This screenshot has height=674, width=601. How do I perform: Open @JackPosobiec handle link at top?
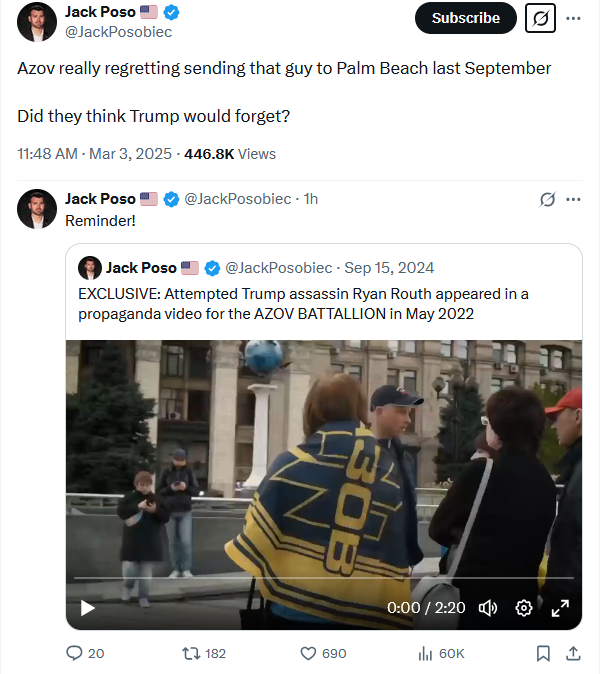point(118,32)
